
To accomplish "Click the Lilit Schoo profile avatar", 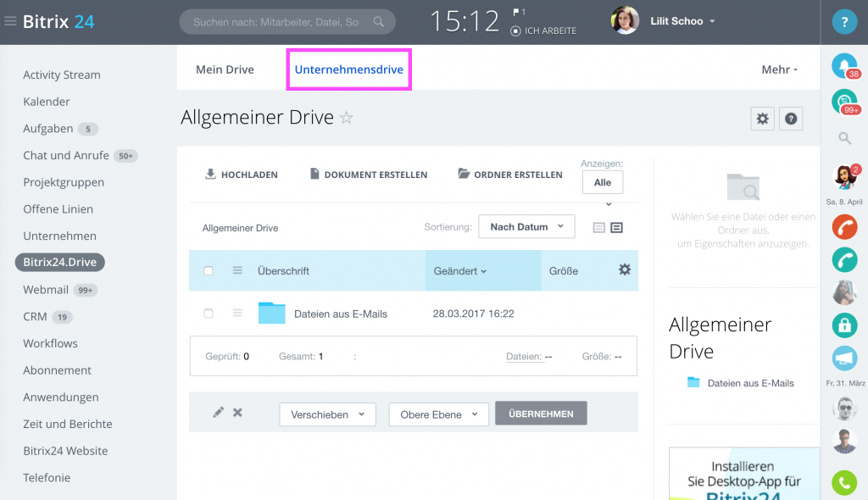I will pos(625,20).
